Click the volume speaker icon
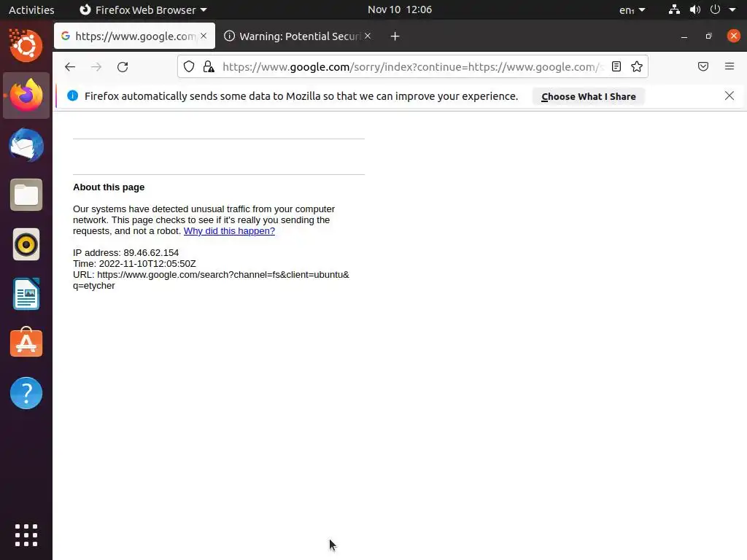The width and height of the screenshot is (747, 560). 695,9
